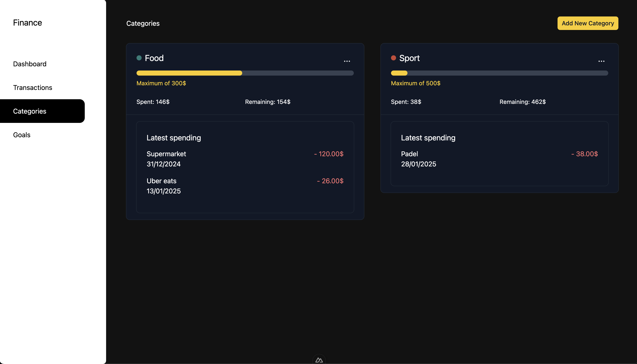Click the date 28/01/2025
637x364 pixels.
point(418,164)
